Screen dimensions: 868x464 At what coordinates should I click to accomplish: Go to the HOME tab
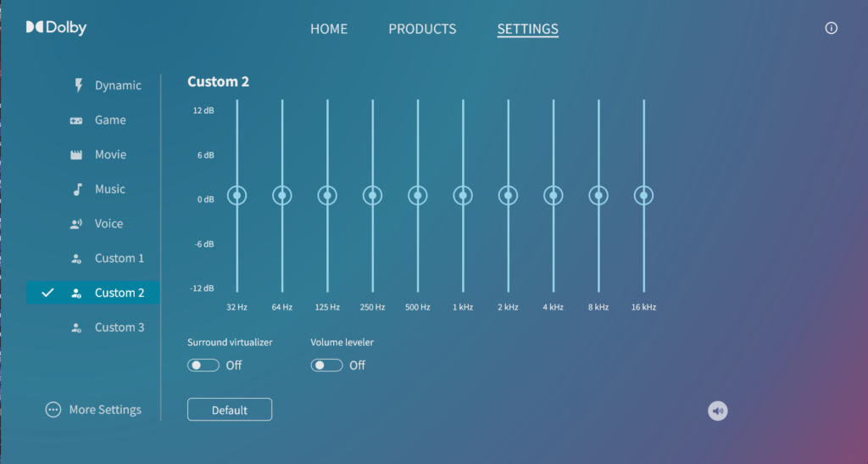coord(329,29)
